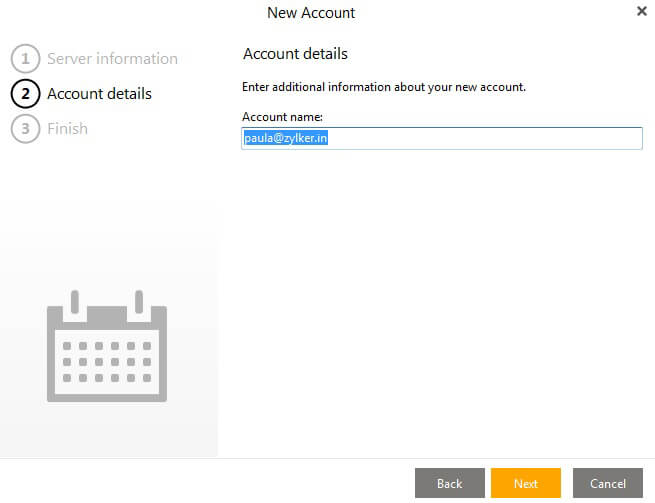Click 'Enter additional information' description text
Image resolution: width=655 pixels, height=503 pixels.
click(384, 87)
